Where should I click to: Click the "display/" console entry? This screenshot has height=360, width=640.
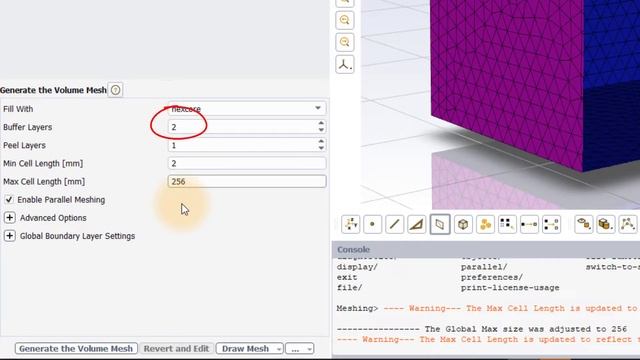pos(357,267)
